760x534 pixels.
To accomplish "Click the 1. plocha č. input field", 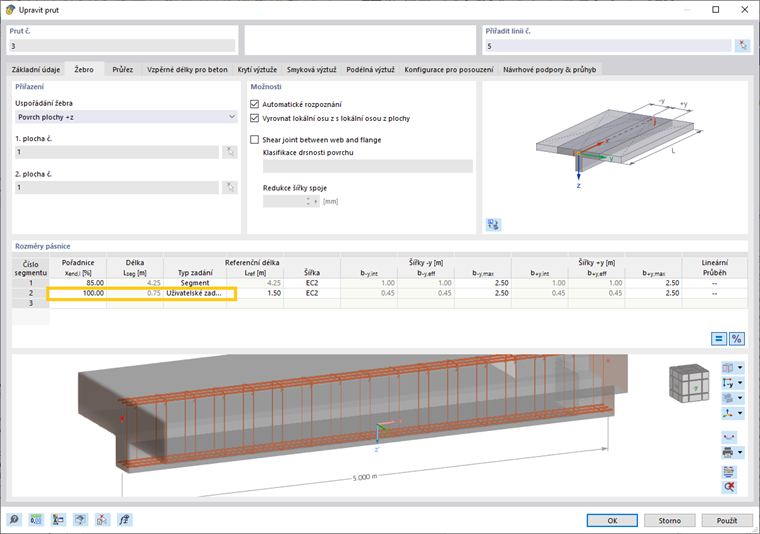I will pyautogui.click(x=117, y=152).
